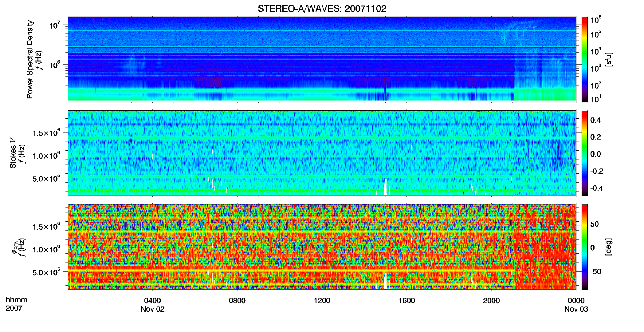This screenshot has height=332, width=644.
Task: Click the 50 label on degree colorbar
Action: point(595,224)
